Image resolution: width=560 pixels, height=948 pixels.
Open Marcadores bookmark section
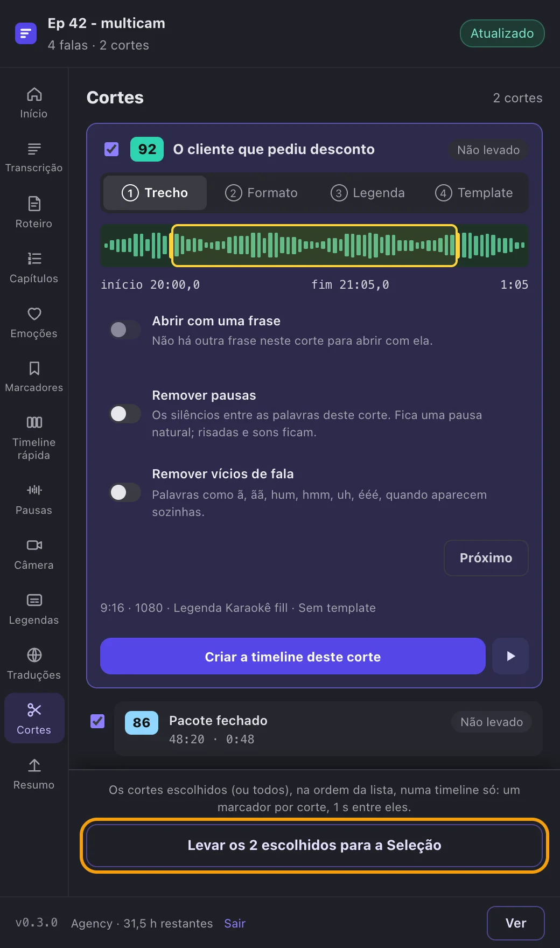tap(34, 377)
